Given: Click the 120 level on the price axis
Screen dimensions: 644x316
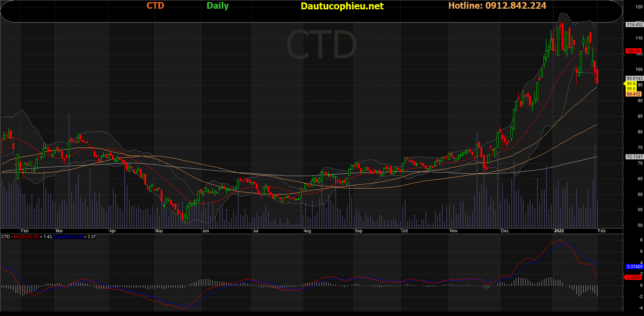Looking at the screenshot, I should pyautogui.click(x=639, y=7).
